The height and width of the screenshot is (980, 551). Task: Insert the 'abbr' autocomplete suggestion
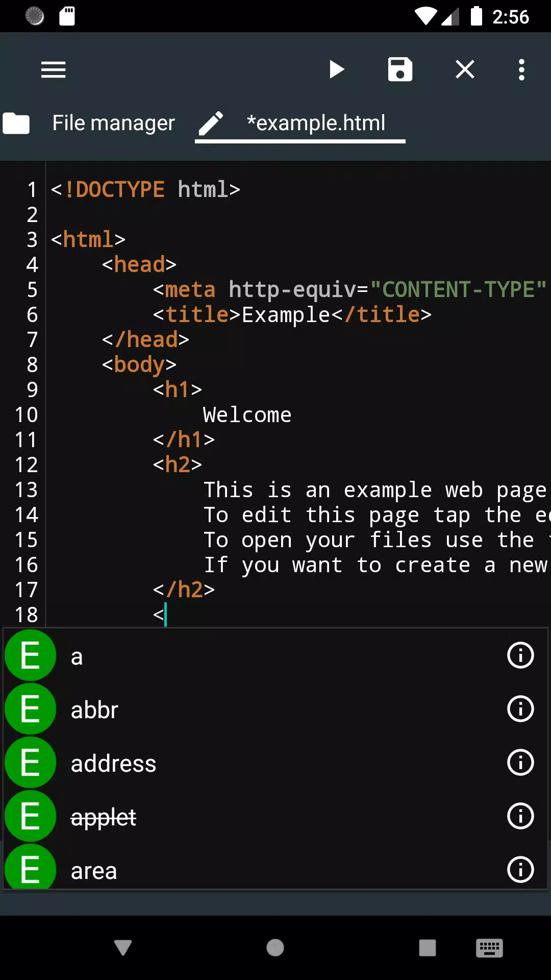tap(275, 709)
